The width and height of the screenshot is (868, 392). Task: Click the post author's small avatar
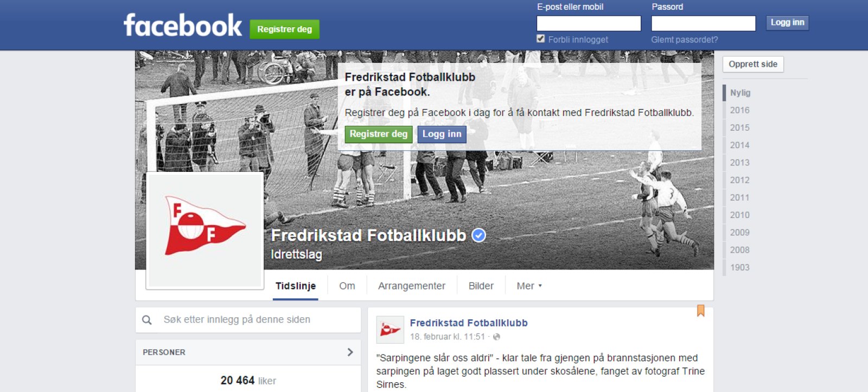(x=390, y=330)
